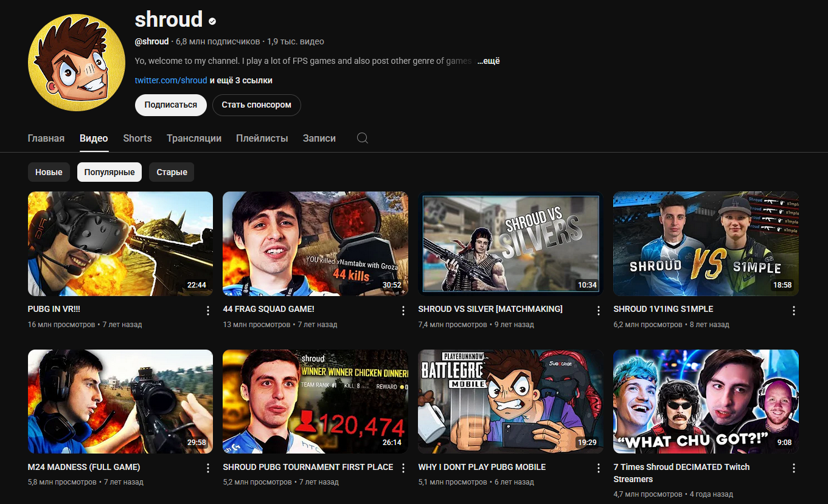Open options for SHROUD PUBG TOURNAMENT FIRST PLACE
This screenshot has width=828, height=504.
(403, 468)
